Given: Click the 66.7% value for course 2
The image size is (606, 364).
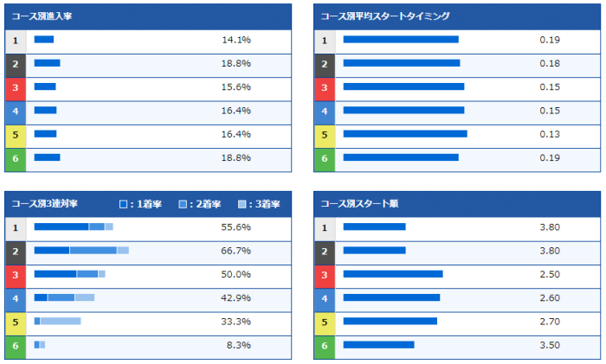Looking at the screenshot, I should (235, 251).
